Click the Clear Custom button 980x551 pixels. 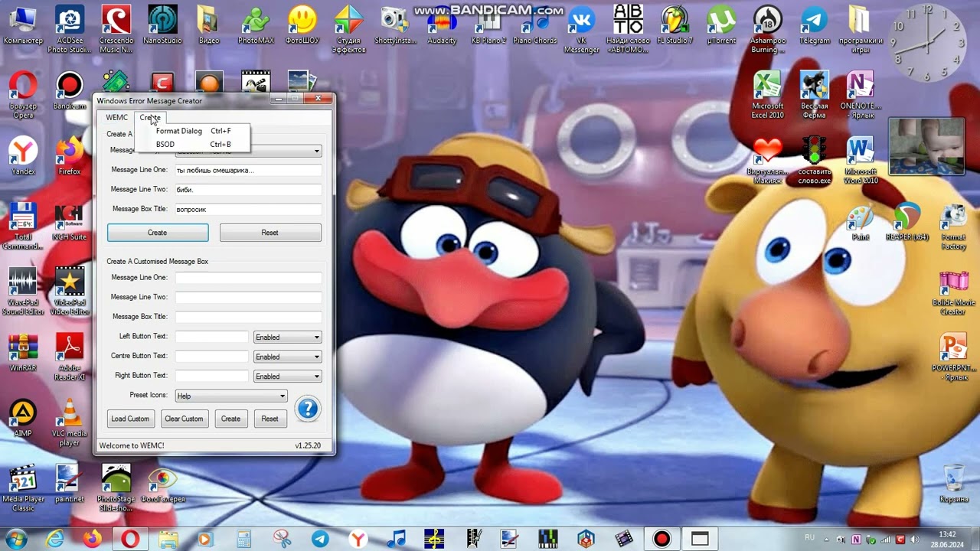pos(184,419)
